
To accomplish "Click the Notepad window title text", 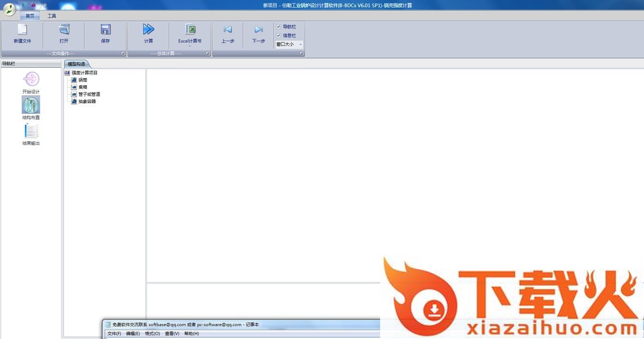I will pyautogui.click(x=186, y=325).
